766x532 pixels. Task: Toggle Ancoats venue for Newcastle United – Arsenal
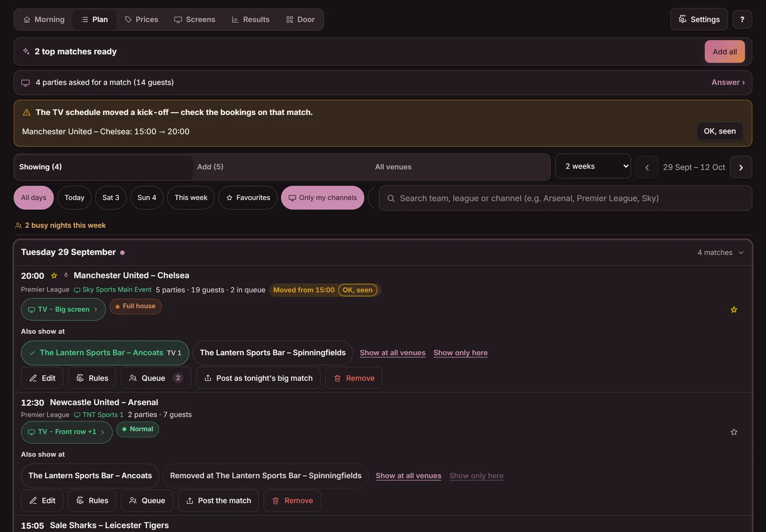[x=90, y=476]
